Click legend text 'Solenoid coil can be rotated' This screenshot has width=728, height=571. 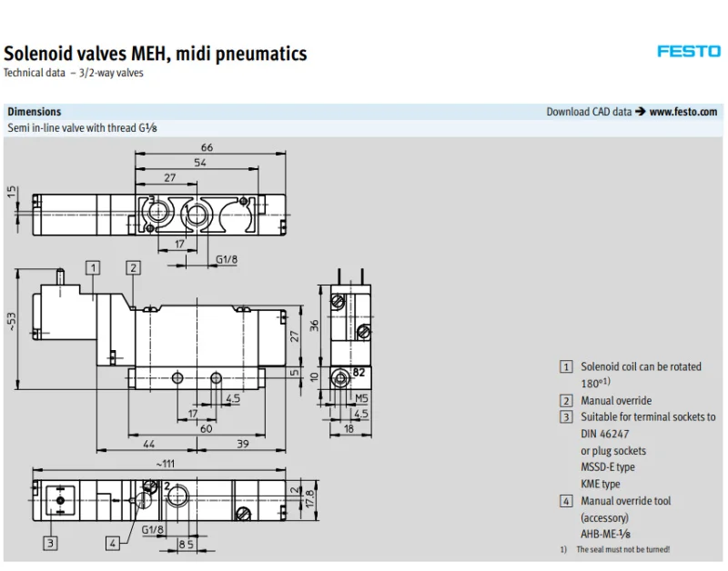click(641, 366)
